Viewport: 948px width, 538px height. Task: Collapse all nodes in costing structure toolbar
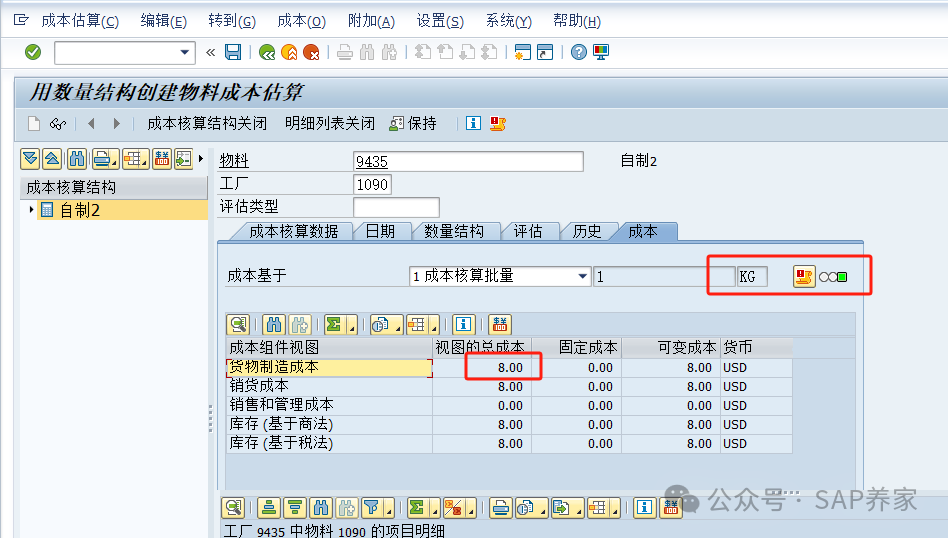(53, 159)
